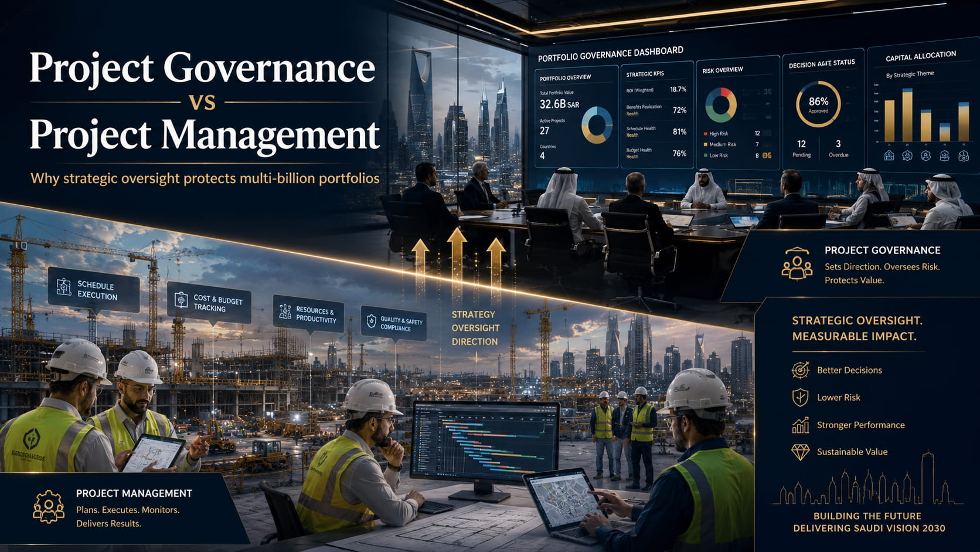Click the ROI (Weighted) value 18.7%
Screen dimensions: 980x552
pos(678,89)
